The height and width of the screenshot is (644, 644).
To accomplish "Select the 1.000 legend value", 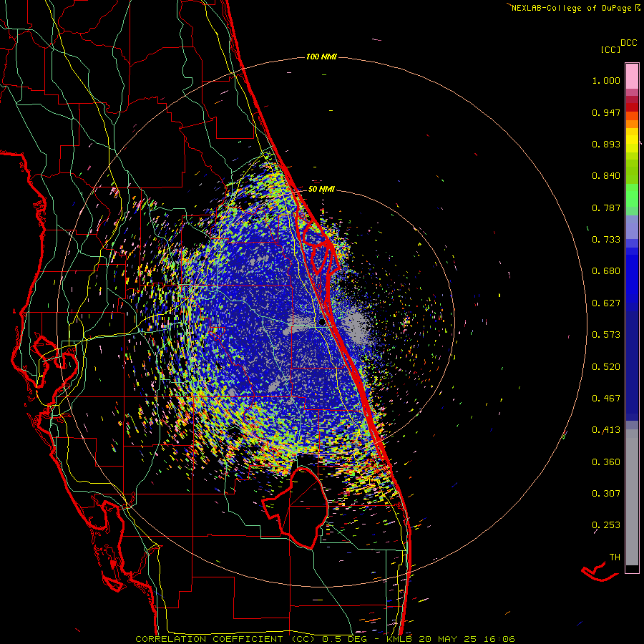I will click(x=606, y=80).
